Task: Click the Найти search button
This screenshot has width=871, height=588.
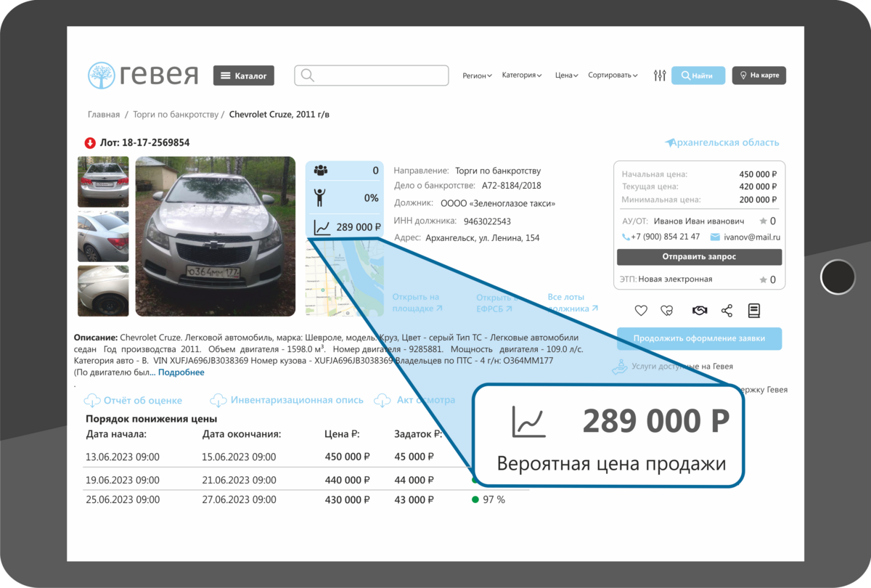Action: tap(698, 75)
